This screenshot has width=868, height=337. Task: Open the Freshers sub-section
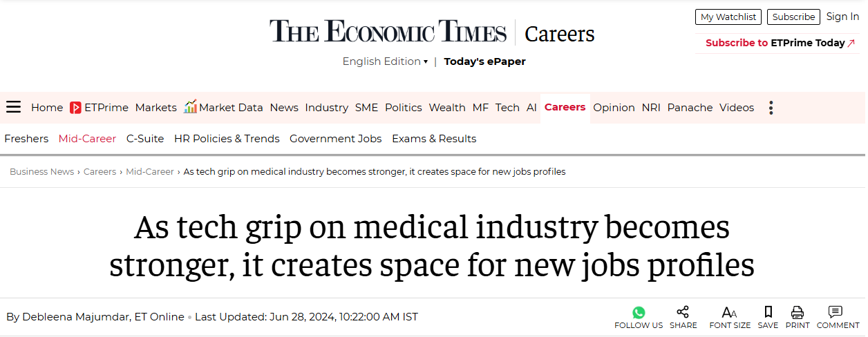coord(26,139)
